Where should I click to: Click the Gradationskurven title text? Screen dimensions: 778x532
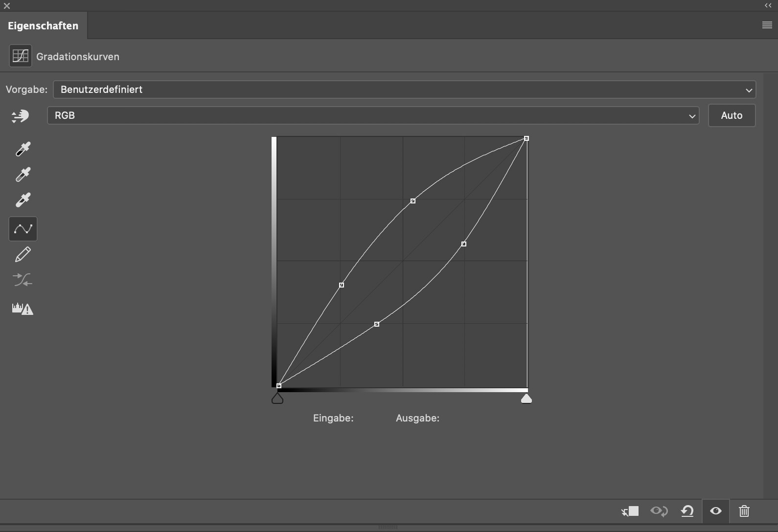pyautogui.click(x=78, y=57)
